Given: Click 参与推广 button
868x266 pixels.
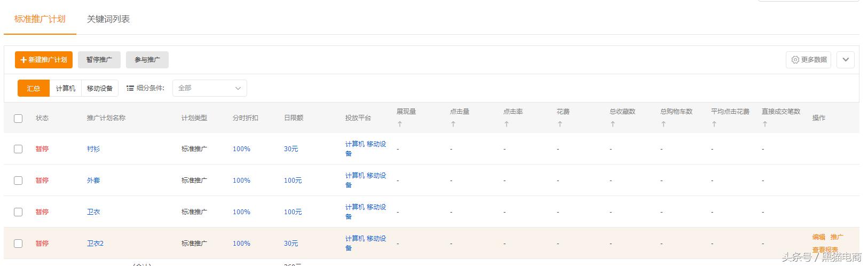Looking at the screenshot, I should click(147, 60).
